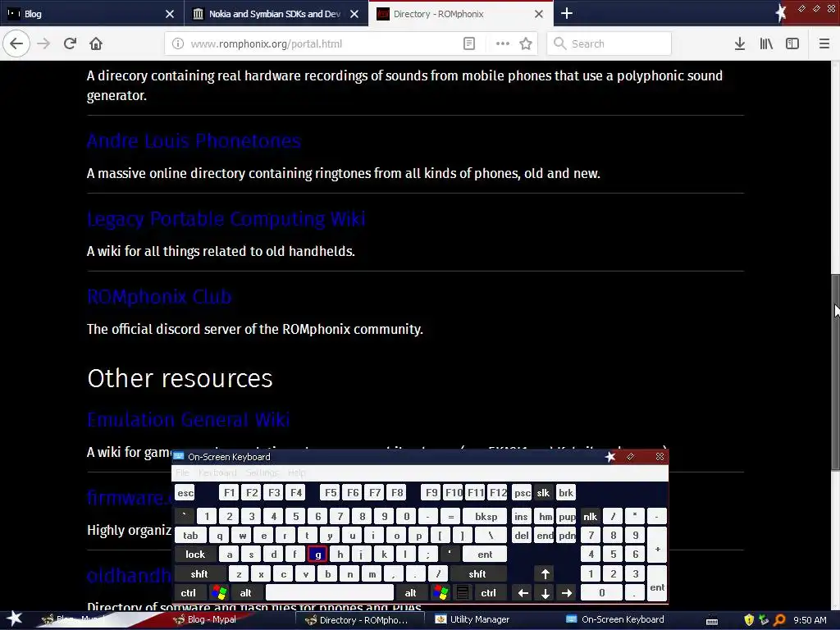
Task: Open the Andre Louis Phonetones link
Action: (194, 141)
